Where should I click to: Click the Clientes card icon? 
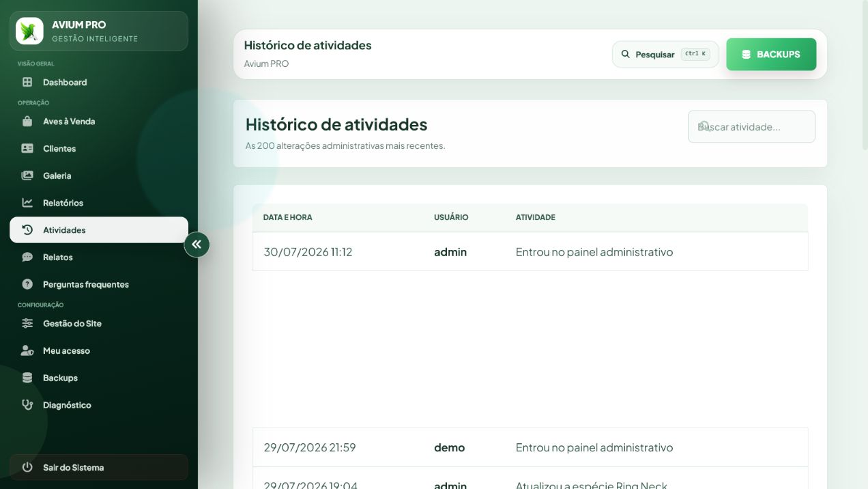[x=27, y=148]
